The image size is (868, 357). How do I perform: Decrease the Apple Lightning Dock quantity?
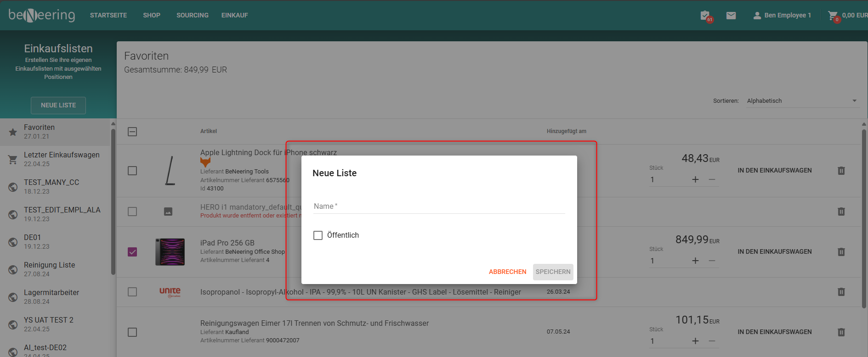pyautogui.click(x=712, y=179)
